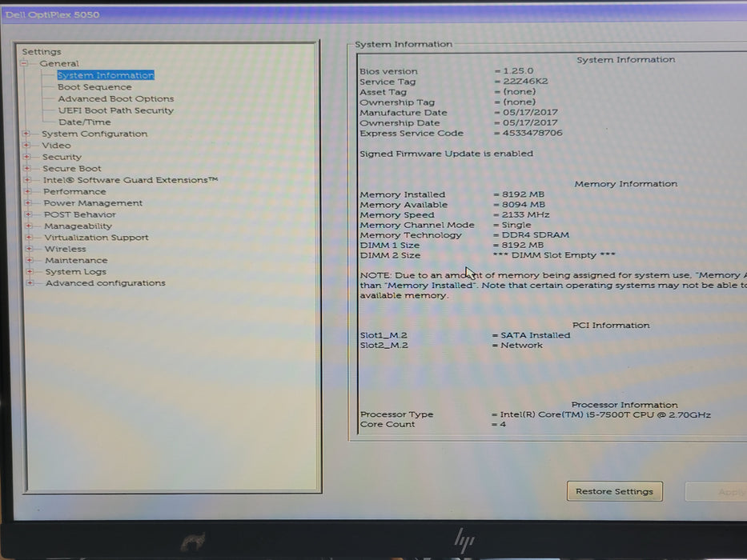Expand the POST Behavior node
The image size is (747, 560).
pos(28,214)
